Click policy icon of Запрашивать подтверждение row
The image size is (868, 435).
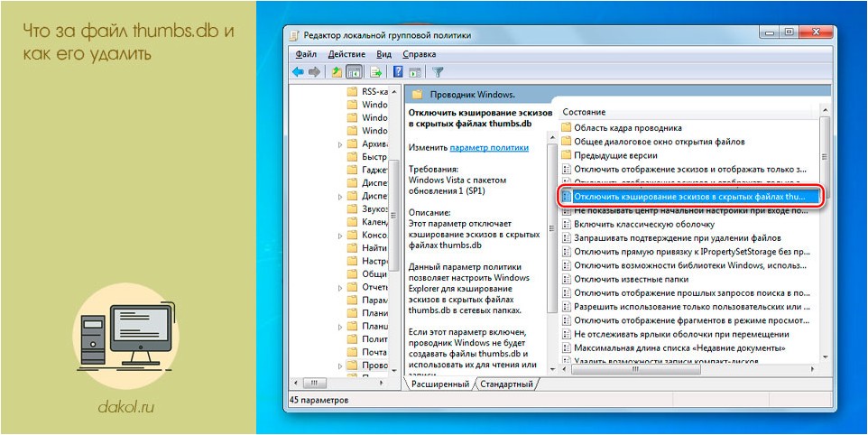tap(566, 238)
